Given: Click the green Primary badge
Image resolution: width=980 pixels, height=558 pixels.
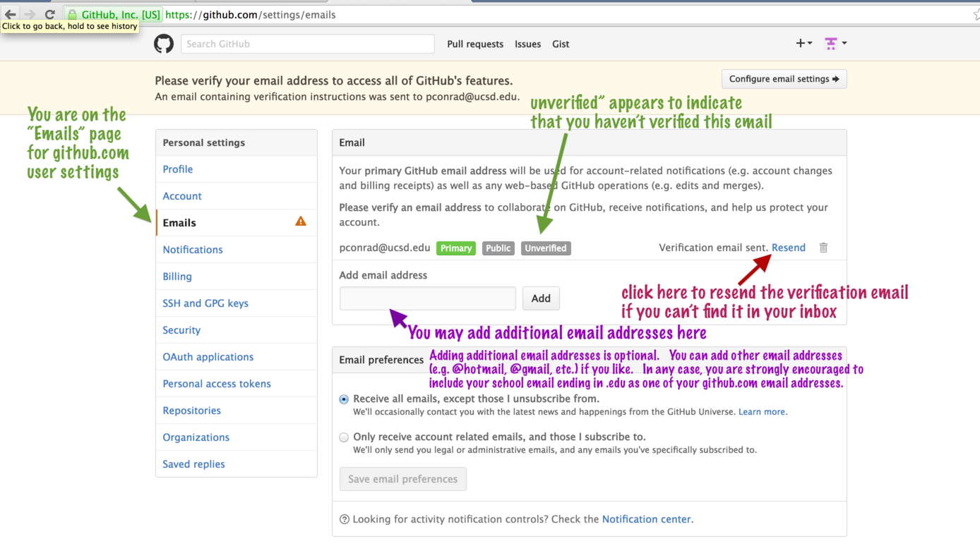Looking at the screenshot, I should (x=456, y=248).
